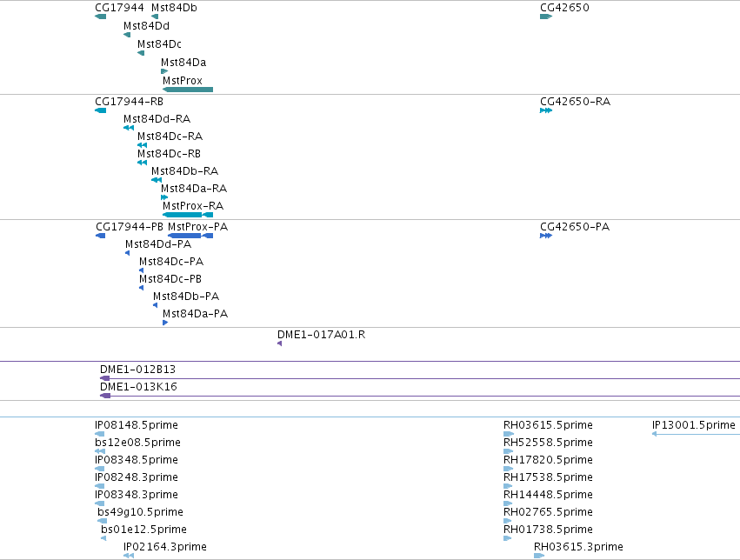740x560 pixels.
Task: Select protein Mst84Db-PA
Action: click(186, 297)
